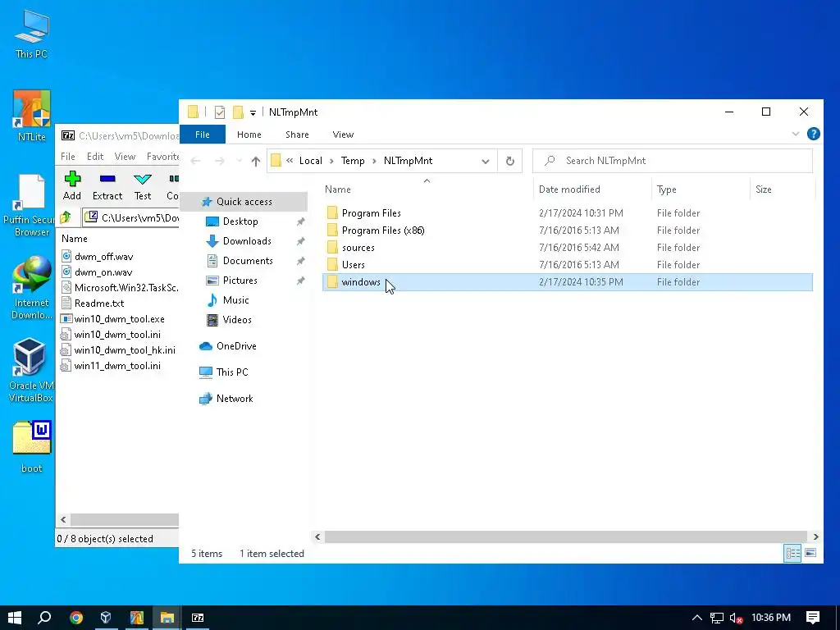The image size is (840, 630).
Task: Switch to Details view icon in status bar
Action: click(x=792, y=553)
